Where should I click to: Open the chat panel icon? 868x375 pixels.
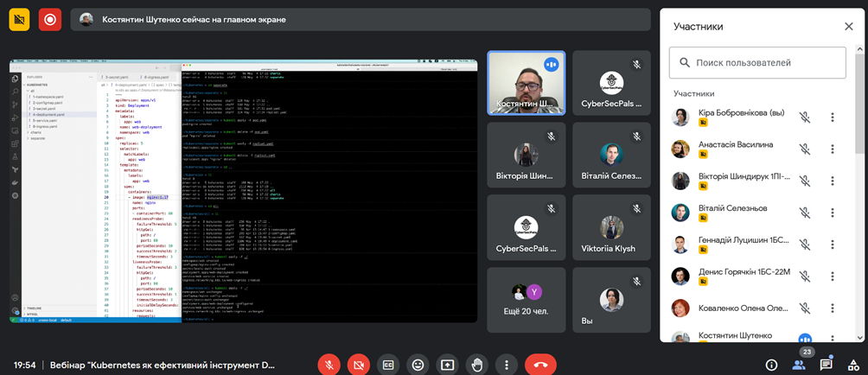coord(827,365)
